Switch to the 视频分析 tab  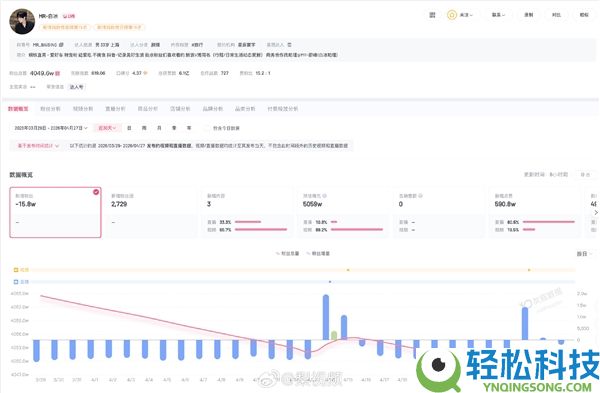pyautogui.click(x=83, y=109)
